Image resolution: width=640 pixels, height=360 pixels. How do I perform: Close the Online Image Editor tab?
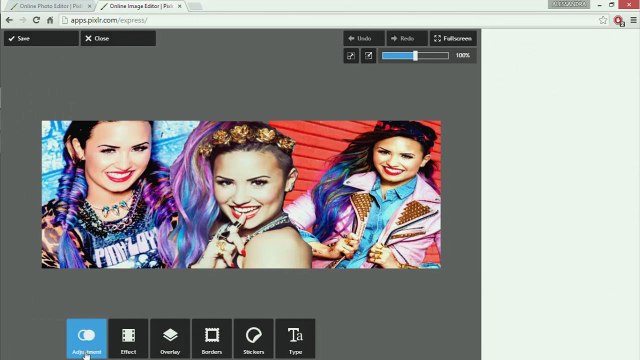180,6
